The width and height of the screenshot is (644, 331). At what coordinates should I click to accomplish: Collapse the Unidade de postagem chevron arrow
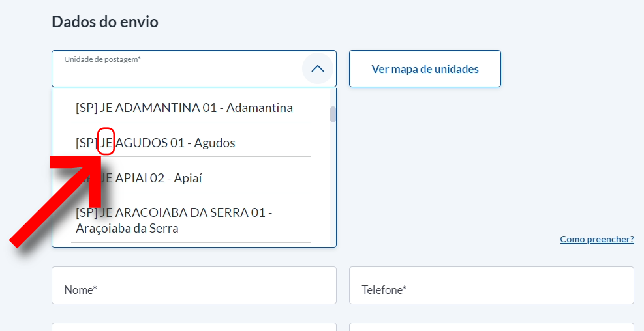click(317, 68)
